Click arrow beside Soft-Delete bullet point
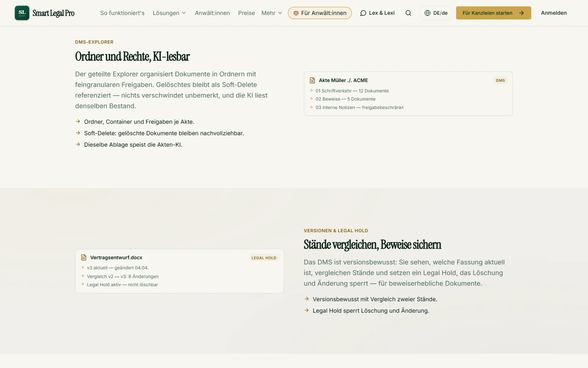The height and width of the screenshot is (368, 588). pyautogui.click(x=78, y=133)
